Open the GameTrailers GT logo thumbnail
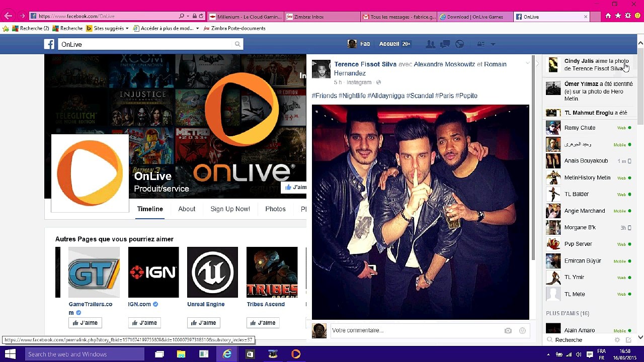 pos(94,272)
